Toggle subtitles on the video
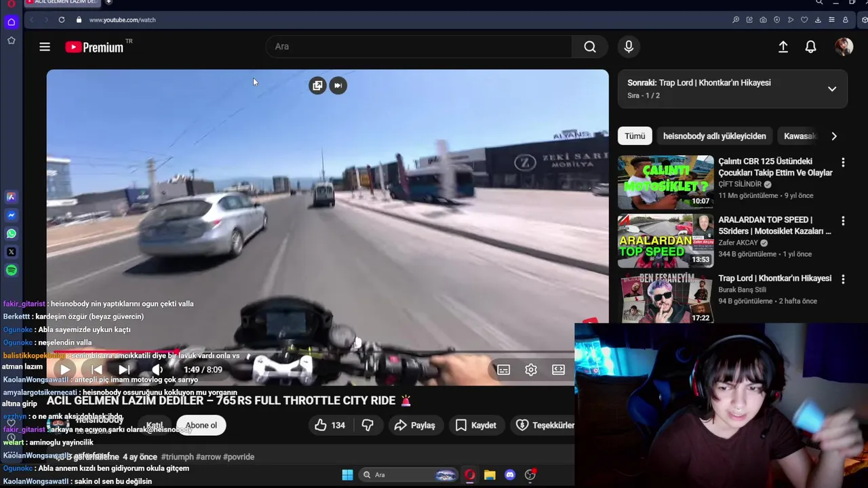 point(503,369)
